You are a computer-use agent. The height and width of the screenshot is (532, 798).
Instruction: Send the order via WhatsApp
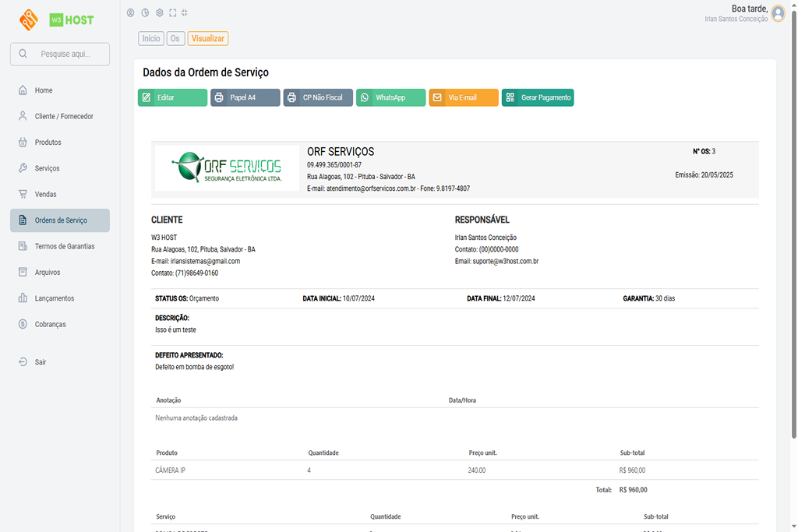(x=390, y=97)
